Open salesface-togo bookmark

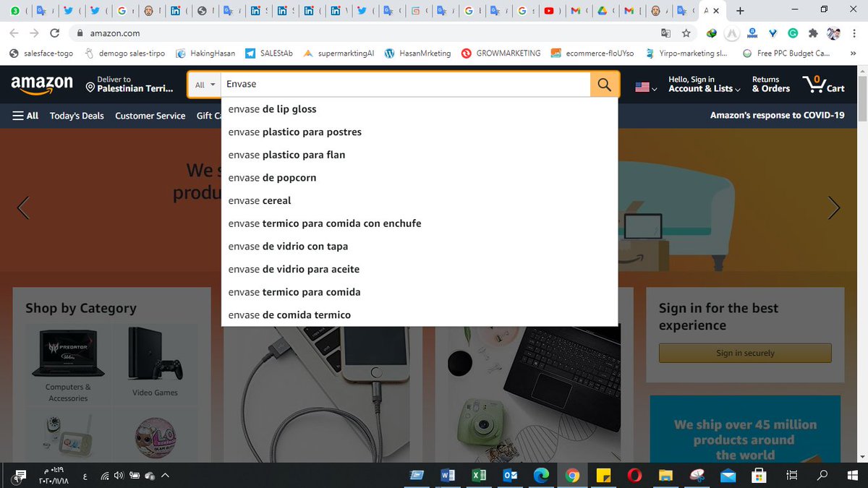coord(42,53)
